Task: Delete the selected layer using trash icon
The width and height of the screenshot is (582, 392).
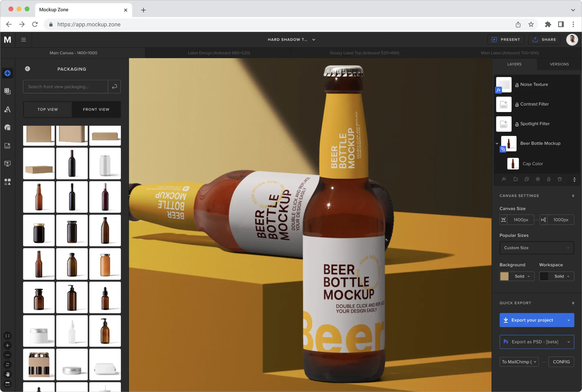Action: coord(559,179)
